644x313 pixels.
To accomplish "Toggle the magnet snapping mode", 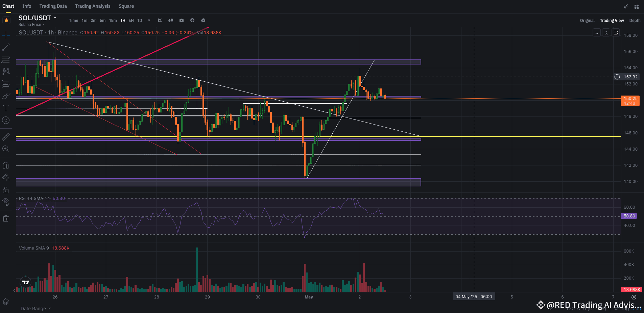I will pyautogui.click(x=5, y=165).
